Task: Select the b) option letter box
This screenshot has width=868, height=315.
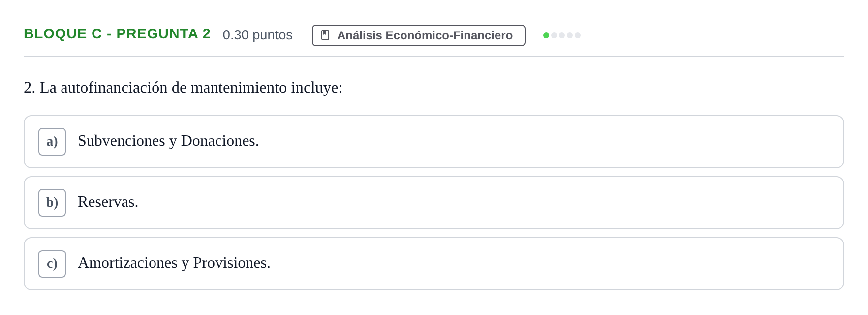Action: [52, 203]
